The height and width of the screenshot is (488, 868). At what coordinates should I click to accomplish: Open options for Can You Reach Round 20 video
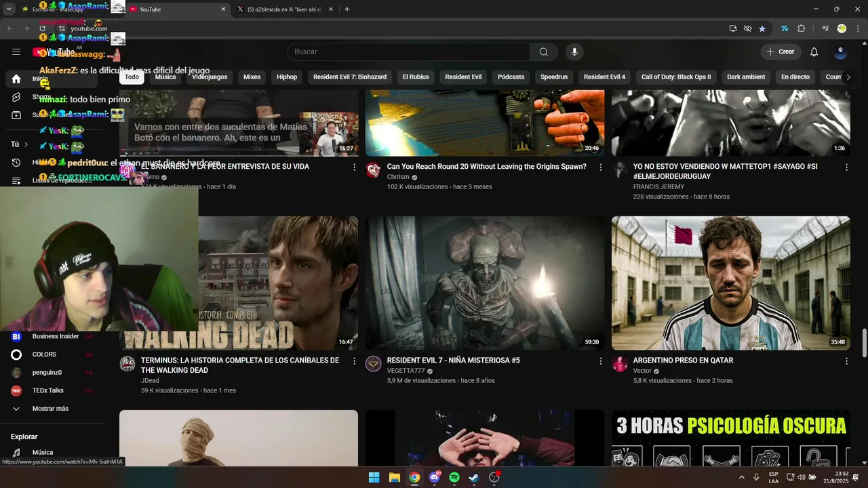click(x=600, y=167)
